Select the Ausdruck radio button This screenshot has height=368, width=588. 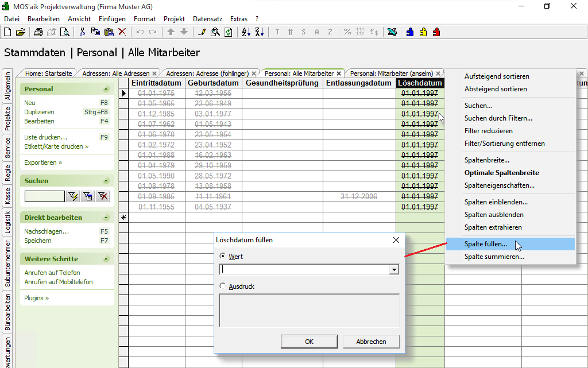point(223,286)
